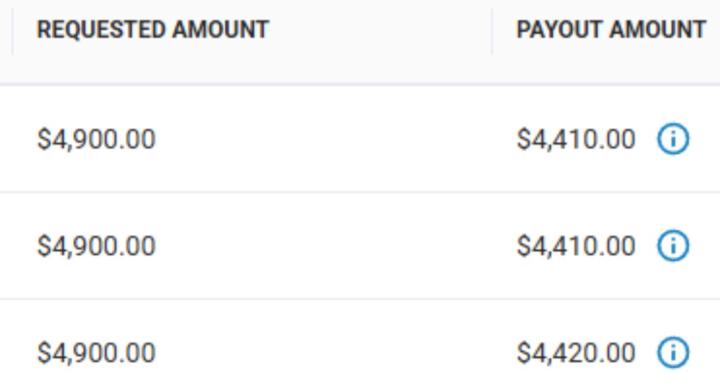Select the first row's $4,900.00 requested amount
720x383 pixels.
[96, 139]
